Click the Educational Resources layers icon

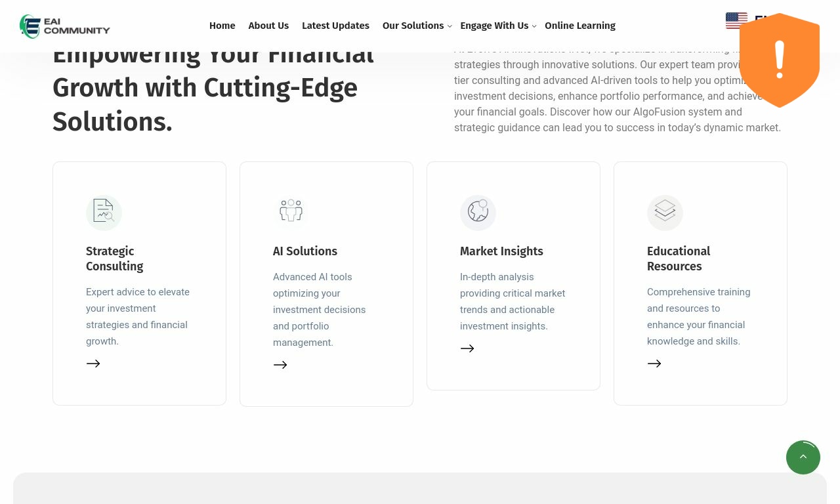point(665,212)
